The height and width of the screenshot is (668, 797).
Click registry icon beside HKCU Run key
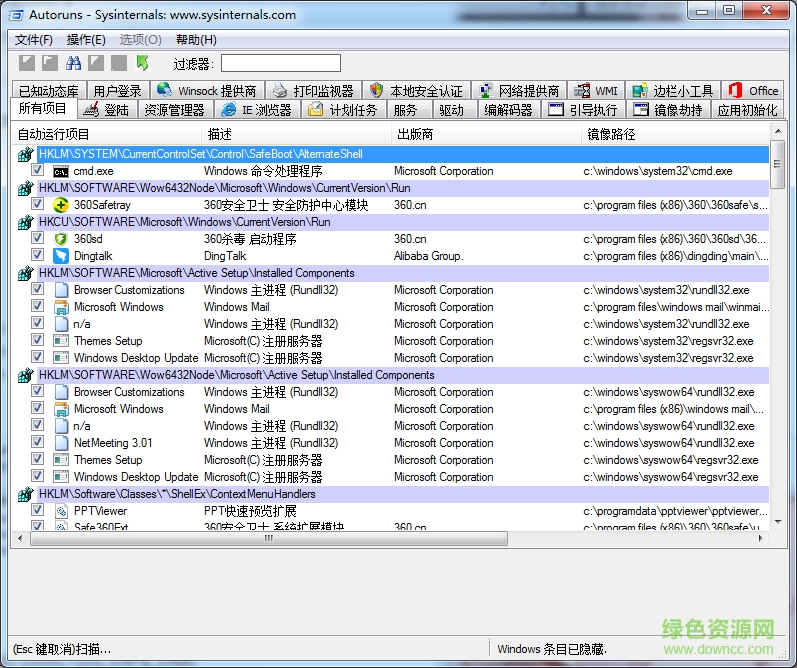(x=25, y=222)
